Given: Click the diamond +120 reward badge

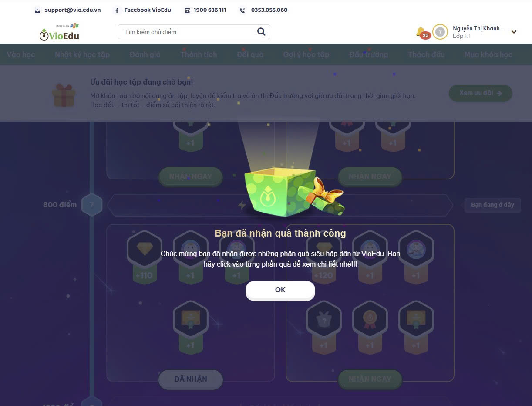Looking at the screenshot, I should coord(323,258).
